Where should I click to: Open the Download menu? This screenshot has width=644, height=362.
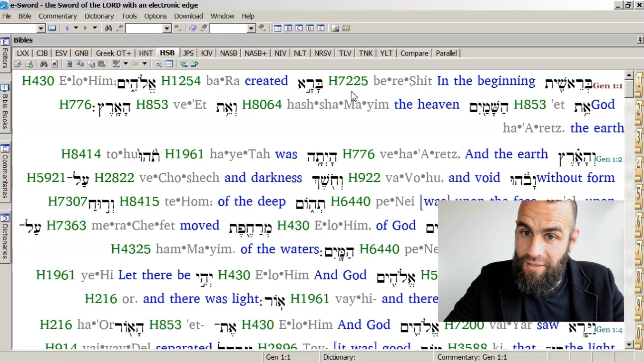click(188, 16)
